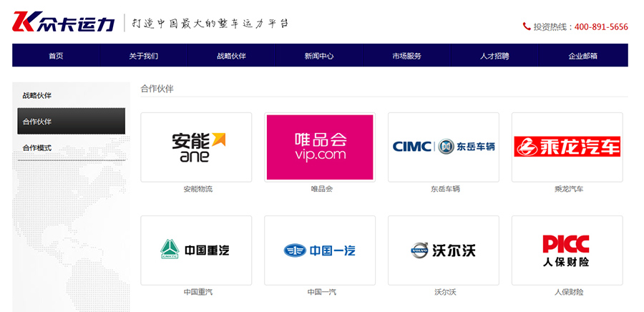Open the 安能 ane partner logo card
The image size is (644, 312).
pyautogui.click(x=196, y=147)
